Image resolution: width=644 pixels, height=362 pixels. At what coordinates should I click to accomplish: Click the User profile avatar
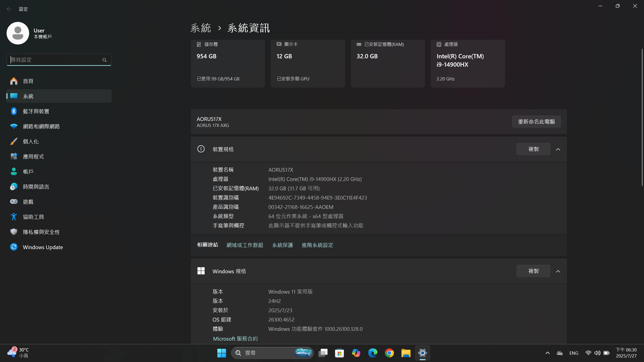(x=18, y=33)
